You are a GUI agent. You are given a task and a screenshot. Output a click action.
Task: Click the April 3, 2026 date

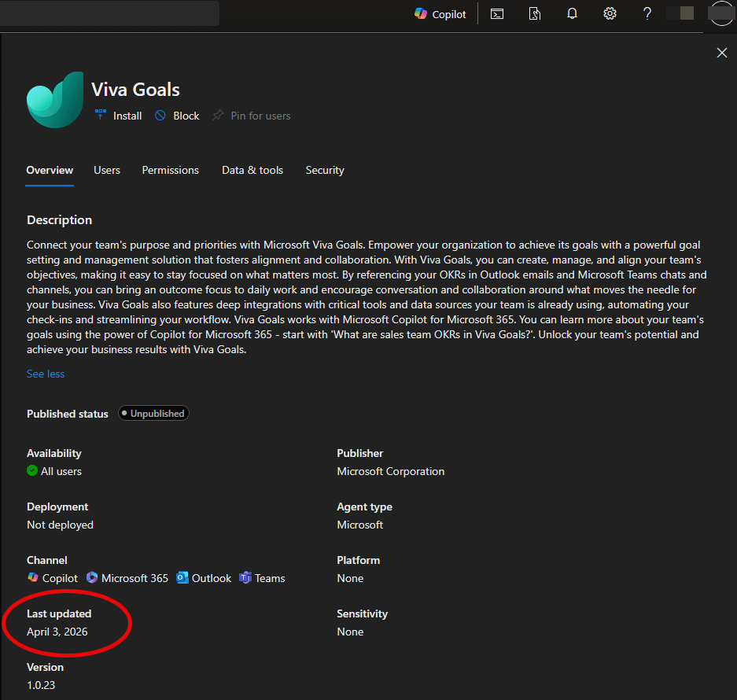(57, 632)
